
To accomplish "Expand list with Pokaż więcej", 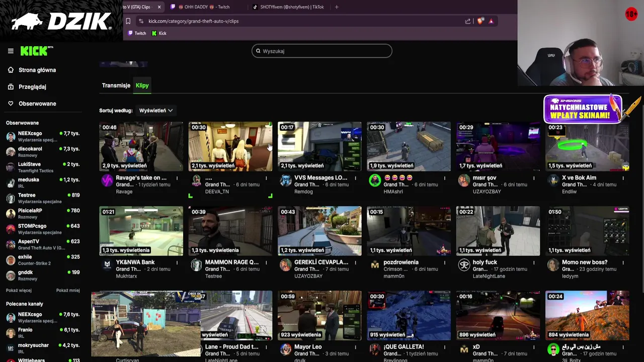I will [19, 291].
